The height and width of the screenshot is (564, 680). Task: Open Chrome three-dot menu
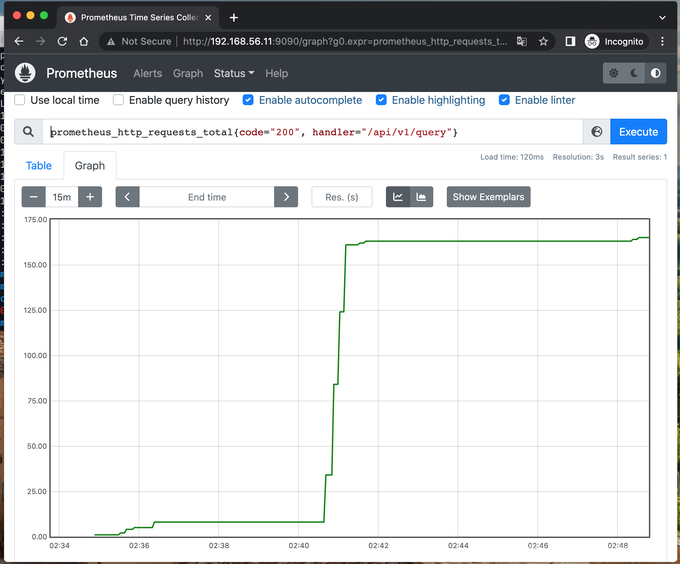tap(662, 42)
